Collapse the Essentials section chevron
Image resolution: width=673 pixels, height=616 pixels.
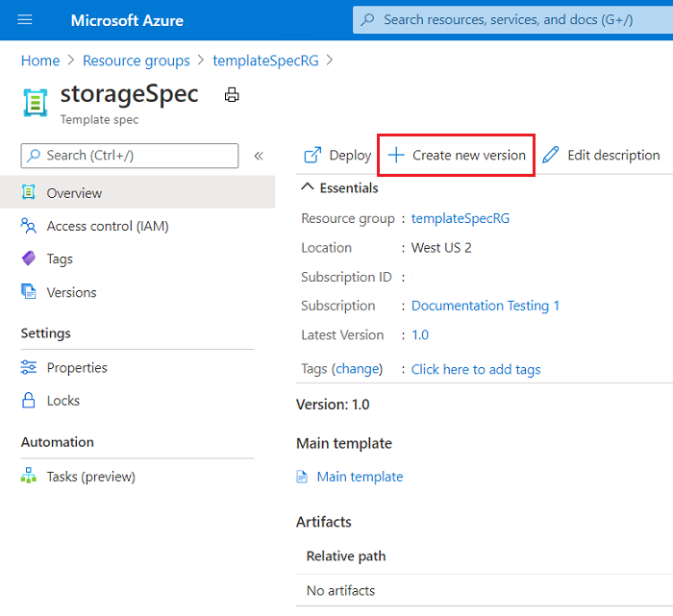pos(308,187)
